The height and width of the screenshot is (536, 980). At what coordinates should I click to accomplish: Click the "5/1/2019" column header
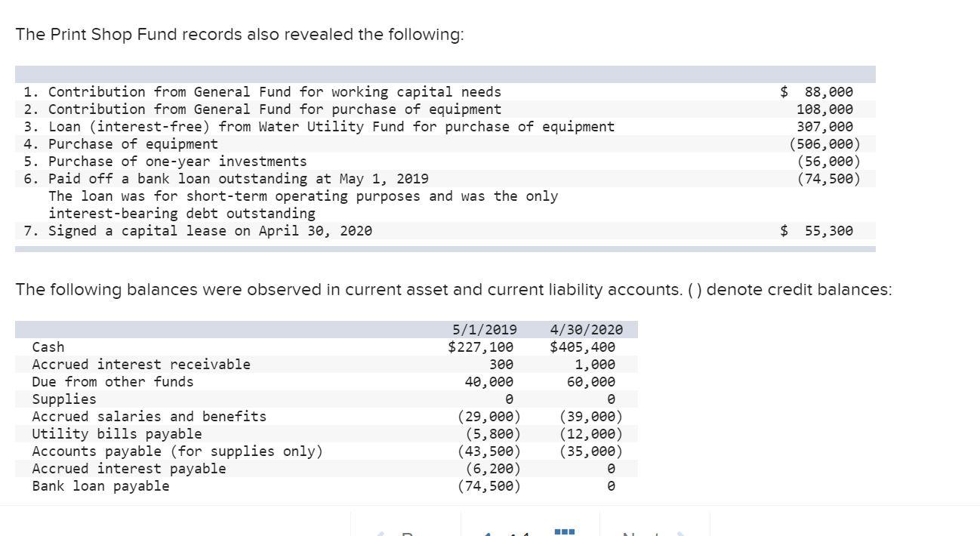coord(485,330)
